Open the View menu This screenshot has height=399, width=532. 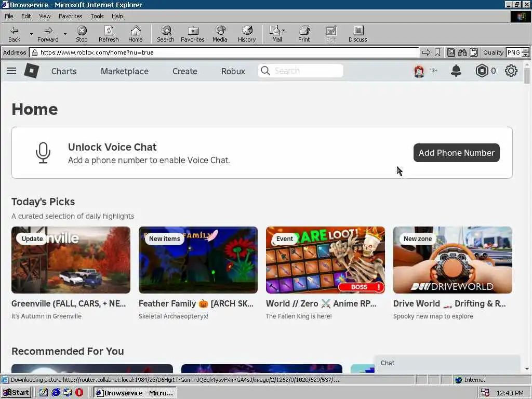pos(45,16)
